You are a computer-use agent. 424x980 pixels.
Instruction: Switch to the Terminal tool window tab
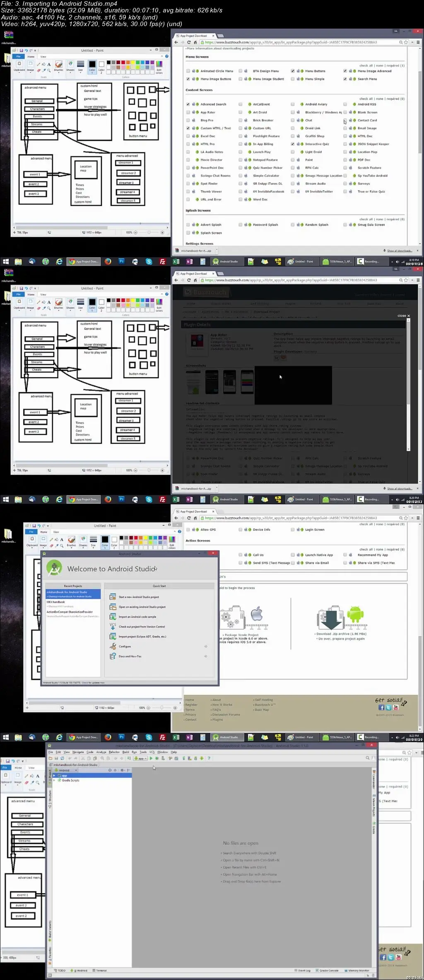click(x=100, y=970)
